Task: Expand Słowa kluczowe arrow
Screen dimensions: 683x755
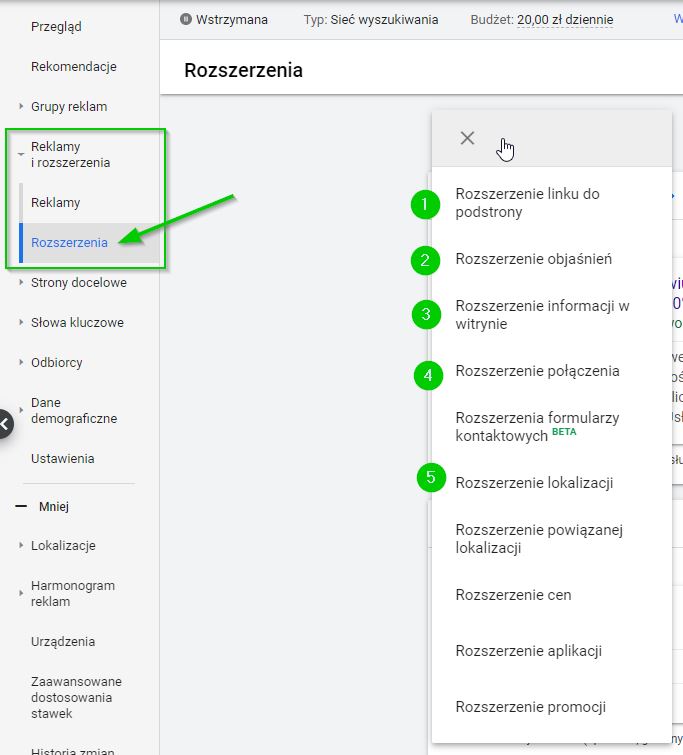Action: (x=21, y=322)
